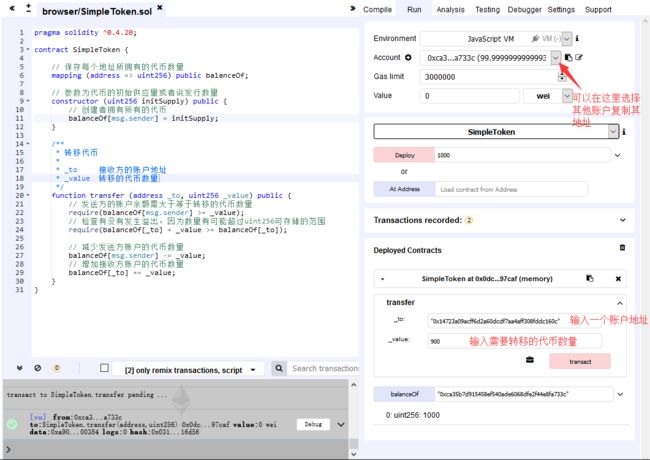Click the At Address button

click(404, 189)
